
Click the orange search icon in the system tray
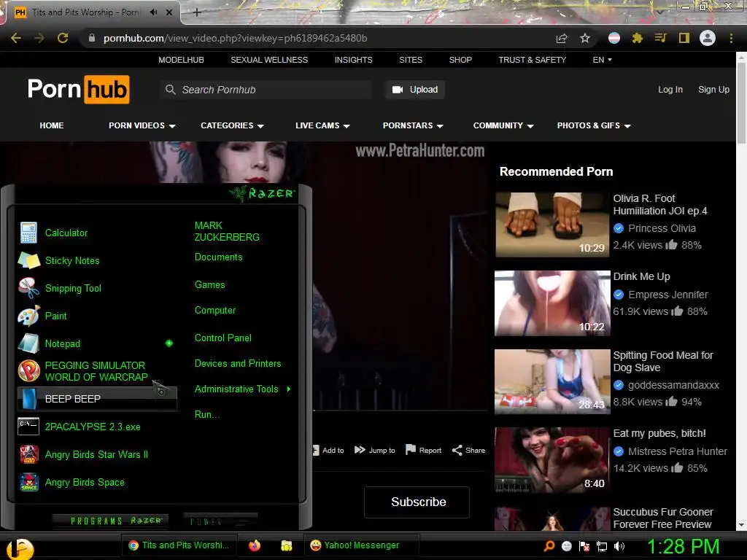(549, 545)
